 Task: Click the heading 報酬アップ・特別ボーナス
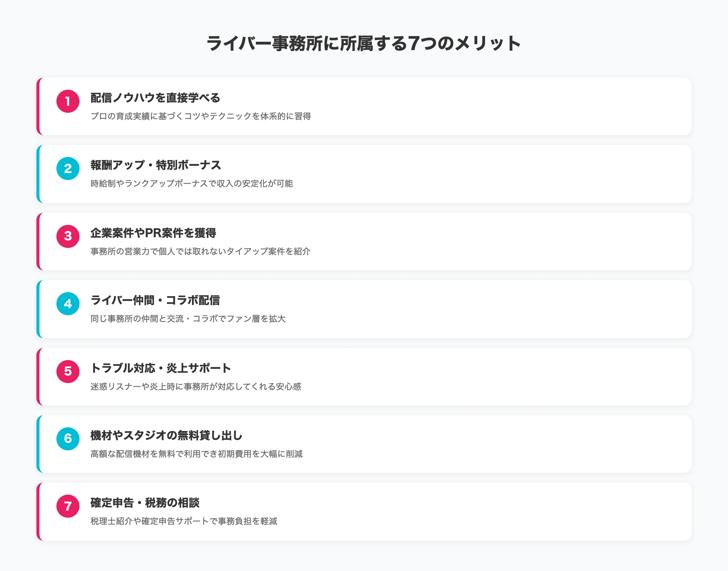coord(157,165)
